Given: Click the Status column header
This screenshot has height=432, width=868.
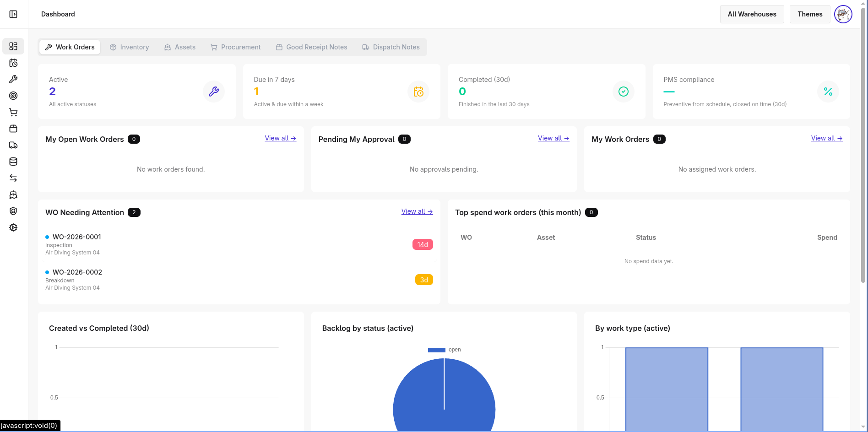Looking at the screenshot, I should coord(646,238).
